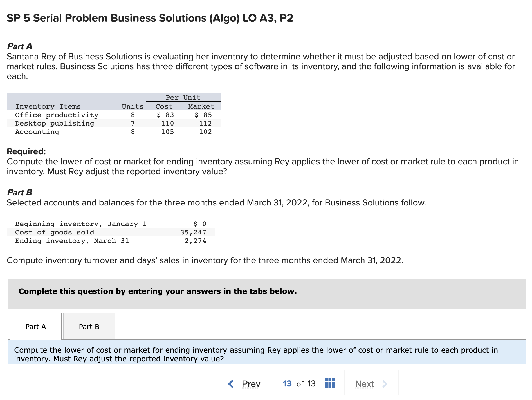Image resolution: width=532 pixels, height=400 pixels.
Task: Click the blue question grid near page counter
Action: 331,383
